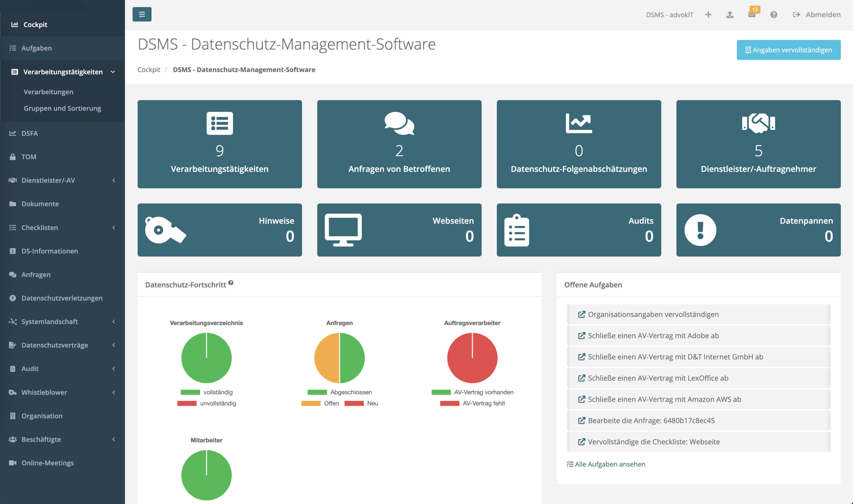Click the upload icon in the top bar

730,15
